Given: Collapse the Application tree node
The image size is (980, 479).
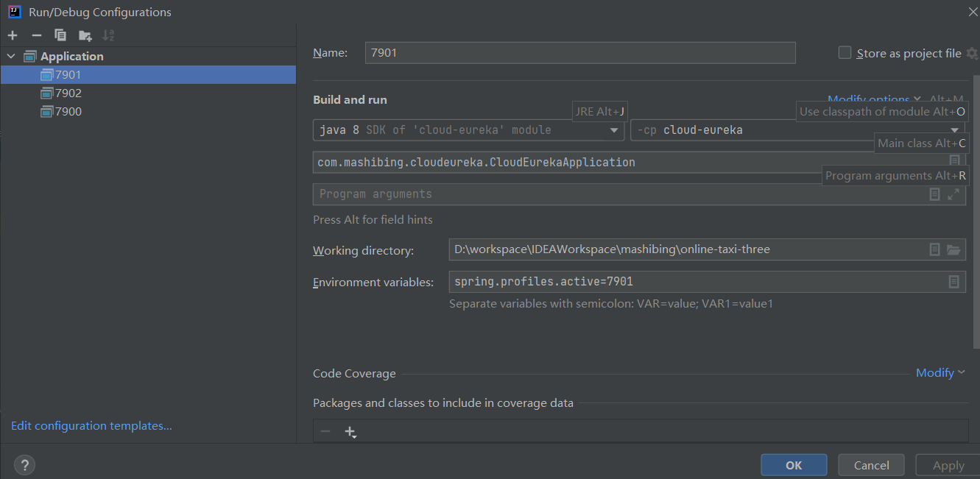Looking at the screenshot, I should click(12, 57).
